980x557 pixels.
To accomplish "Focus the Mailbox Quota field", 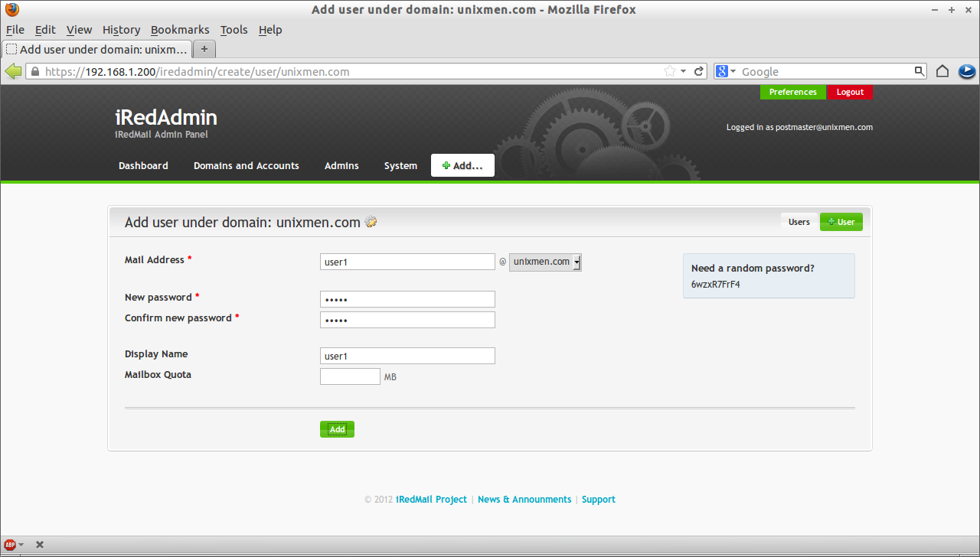I will coord(350,376).
